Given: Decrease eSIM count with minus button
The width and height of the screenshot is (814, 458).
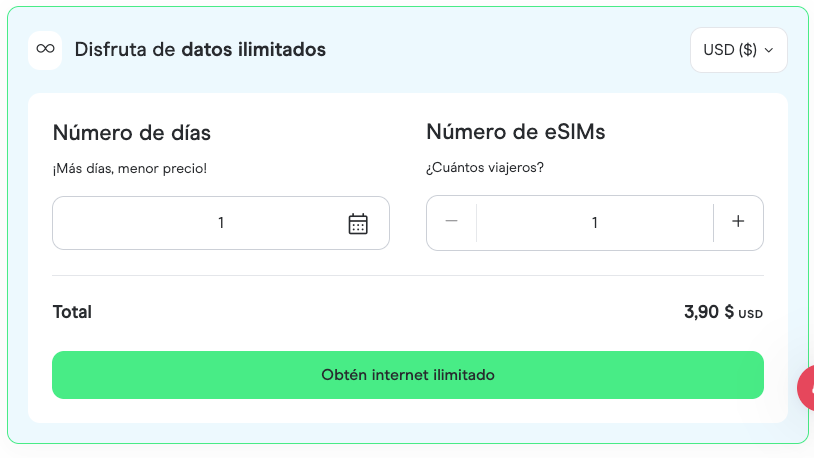Looking at the screenshot, I should tap(451, 222).
